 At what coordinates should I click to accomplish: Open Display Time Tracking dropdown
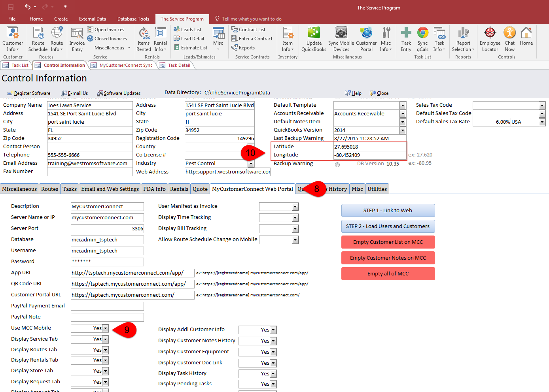[295, 218]
